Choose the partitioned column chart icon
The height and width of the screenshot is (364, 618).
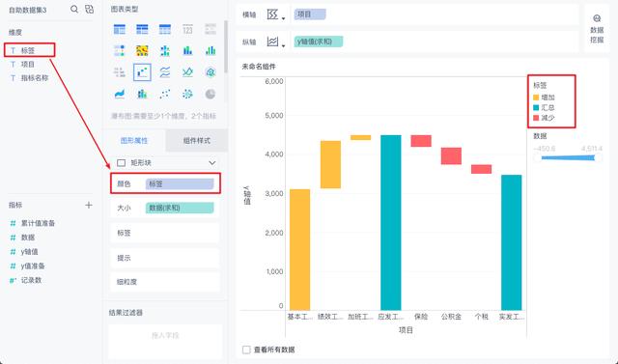pyautogui.click(x=165, y=50)
